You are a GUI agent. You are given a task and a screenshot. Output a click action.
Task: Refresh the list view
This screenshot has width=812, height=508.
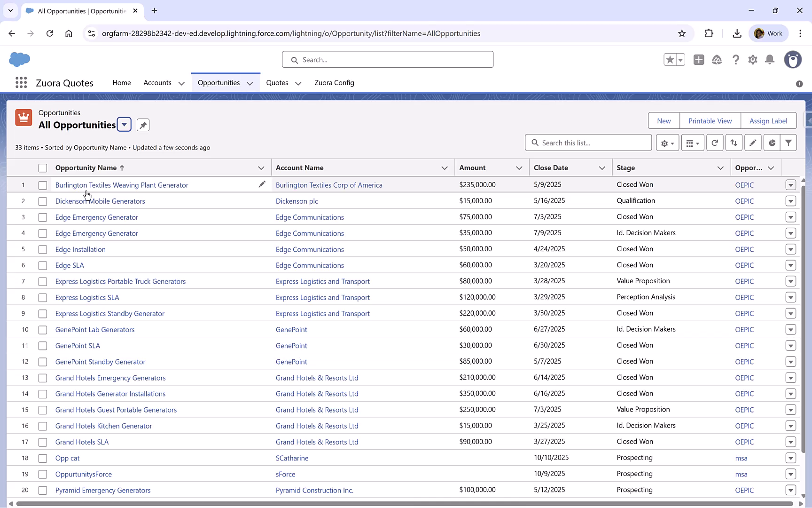(x=715, y=142)
